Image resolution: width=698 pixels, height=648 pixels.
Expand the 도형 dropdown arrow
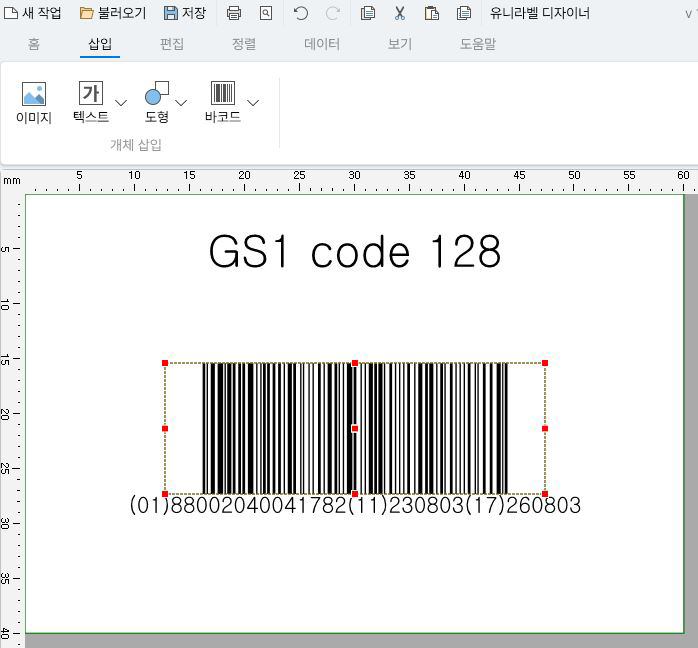click(181, 103)
